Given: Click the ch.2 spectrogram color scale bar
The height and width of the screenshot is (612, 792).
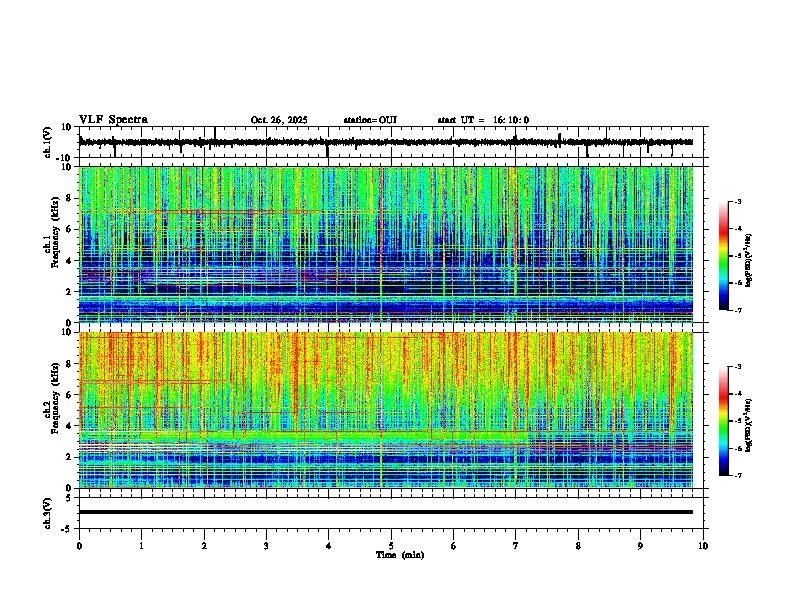Looking at the screenshot, I should point(723,421).
